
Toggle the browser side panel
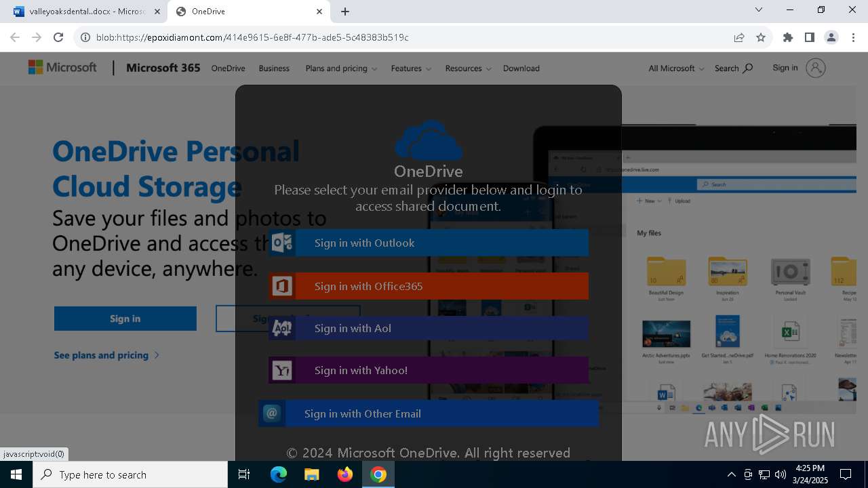810,37
